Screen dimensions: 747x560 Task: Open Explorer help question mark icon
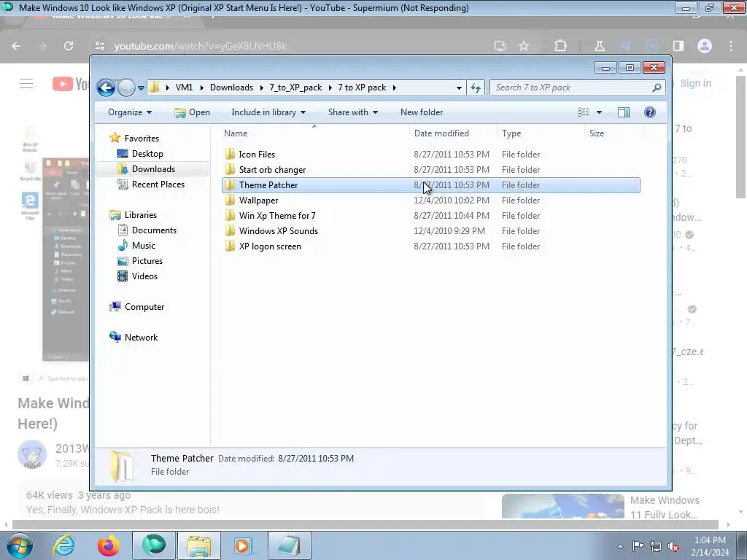tap(649, 112)
